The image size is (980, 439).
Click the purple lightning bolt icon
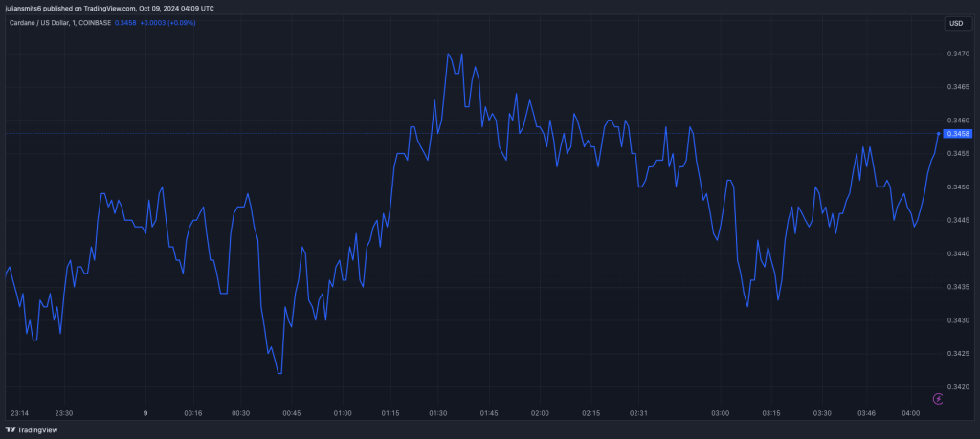click(939, 397)
